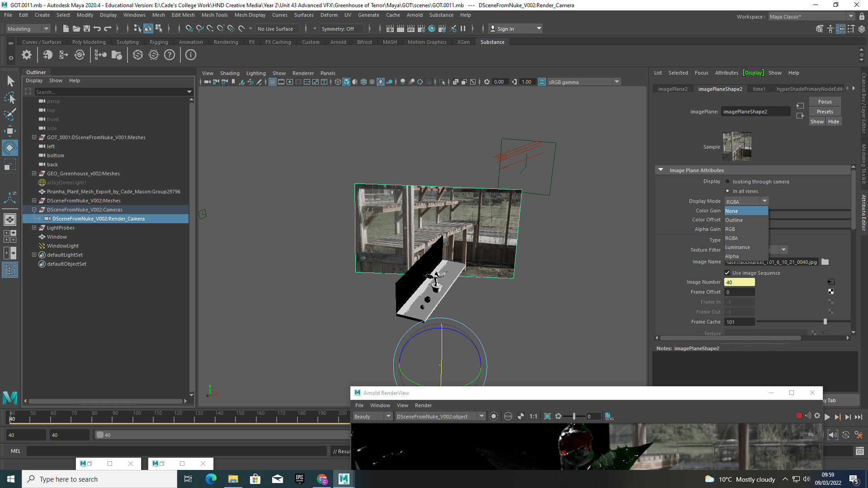Switch to the Arnold shelf tab

tap(338, 42)
